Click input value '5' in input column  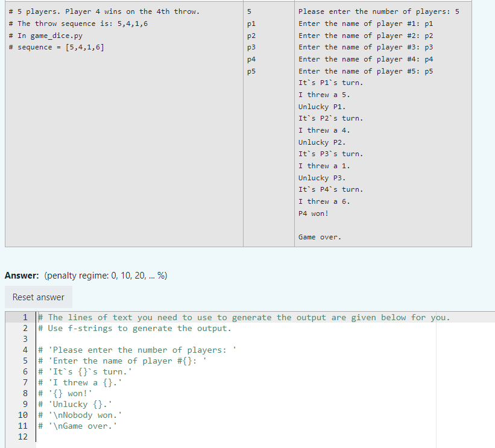tap(249, 11)
